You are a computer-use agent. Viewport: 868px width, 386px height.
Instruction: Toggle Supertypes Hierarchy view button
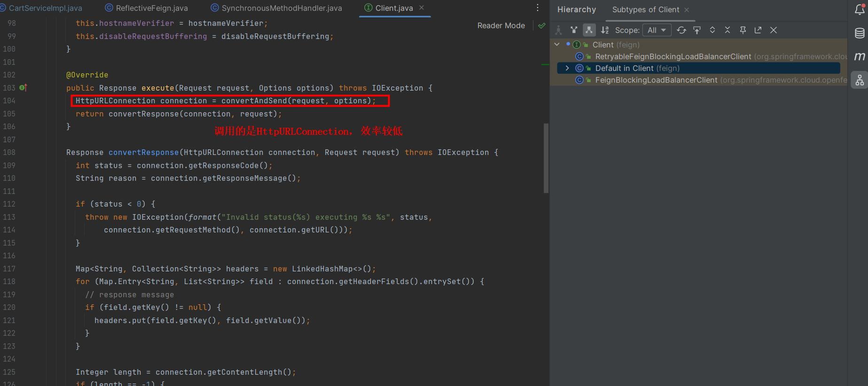574,30
